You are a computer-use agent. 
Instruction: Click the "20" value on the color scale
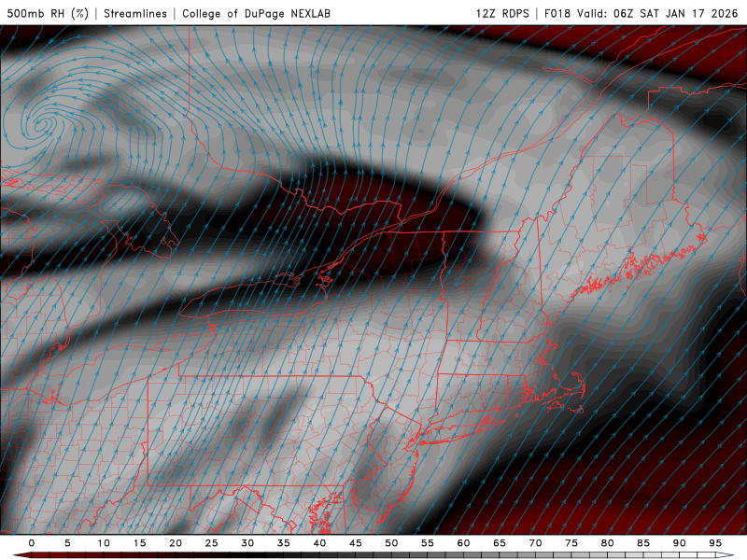[x=176, y=543]
